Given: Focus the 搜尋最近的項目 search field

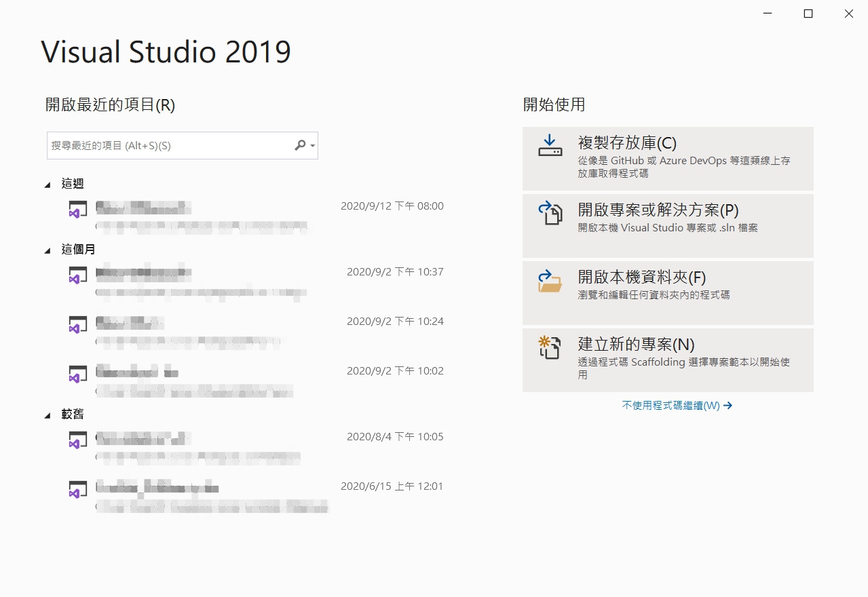Looking at the screenshot, I should click(x=182, y=146).
